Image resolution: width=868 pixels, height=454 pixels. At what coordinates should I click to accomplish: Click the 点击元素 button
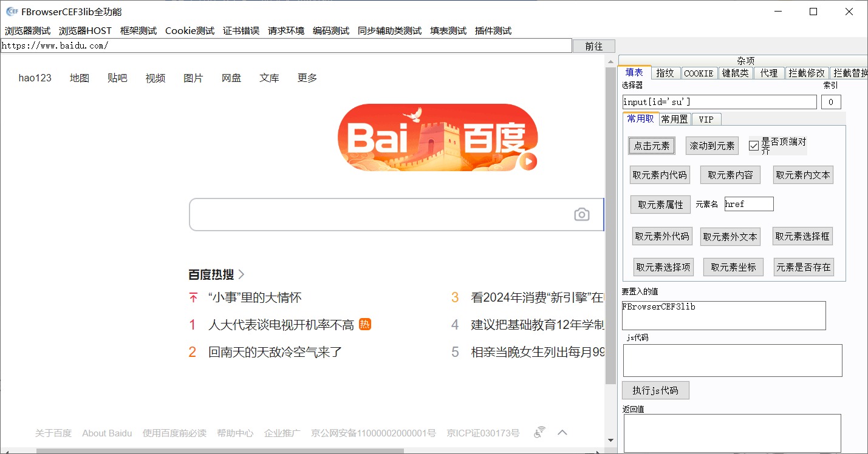click(x=652, y=146)
